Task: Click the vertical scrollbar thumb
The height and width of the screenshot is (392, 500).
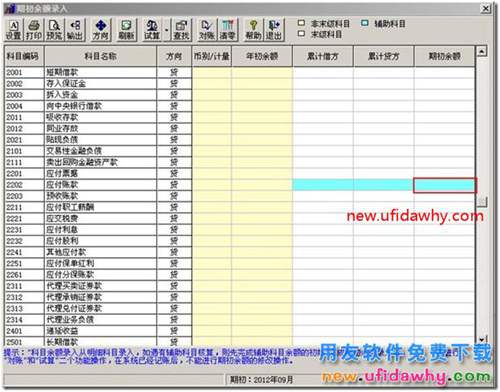Action: coord(482,201)
